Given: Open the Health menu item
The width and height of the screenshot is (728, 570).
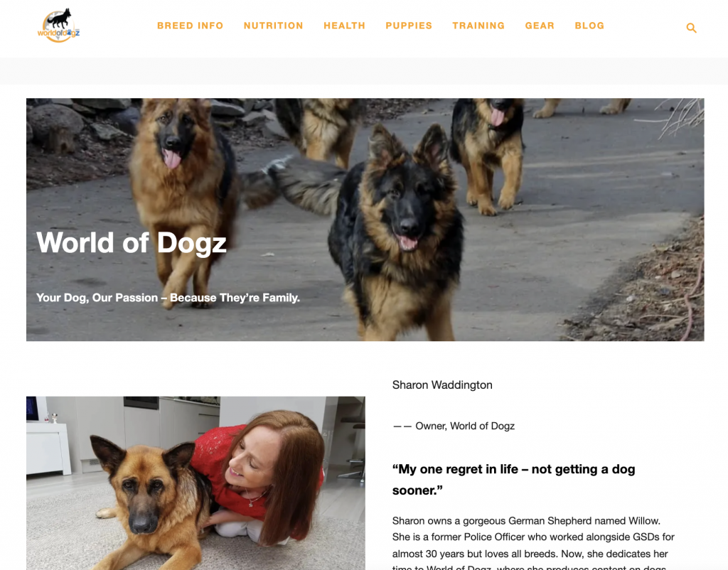Looking at the screenshot, I should click(345, 26).
